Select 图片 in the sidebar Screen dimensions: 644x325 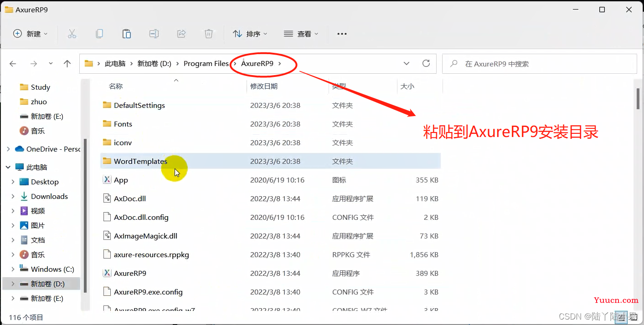38,225
